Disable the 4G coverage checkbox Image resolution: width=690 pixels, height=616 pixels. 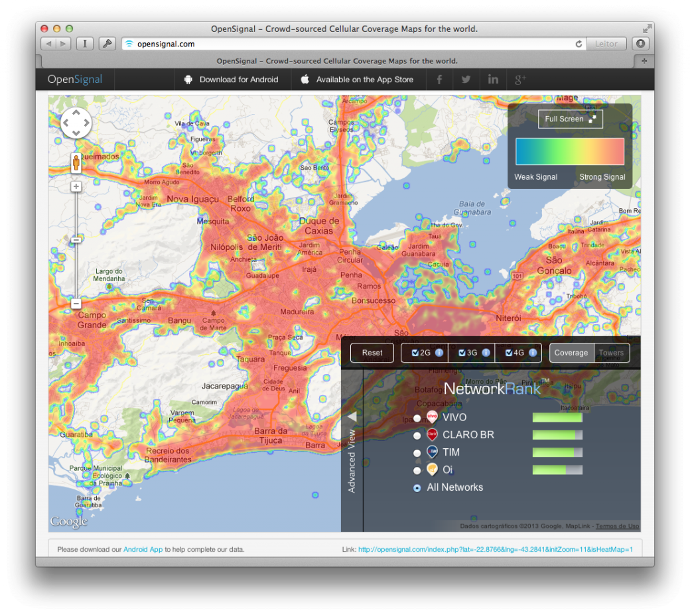(x=509, y=353)
